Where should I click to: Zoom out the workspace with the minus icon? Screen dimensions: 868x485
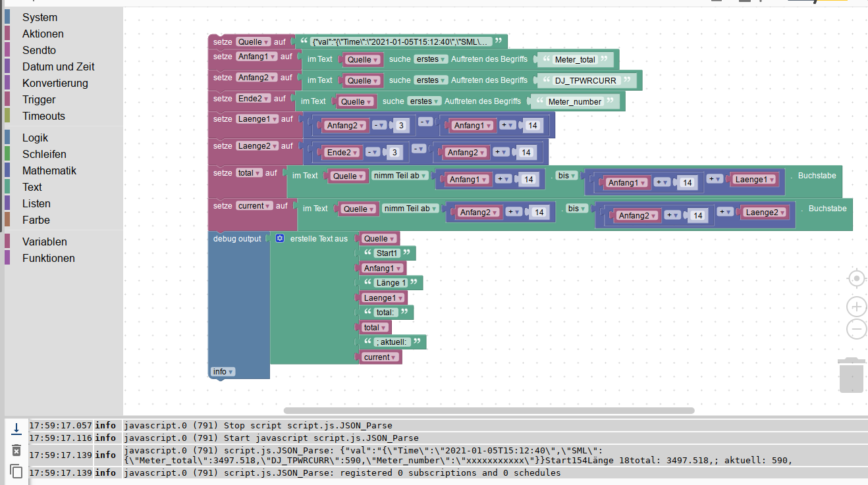point(856,328)
